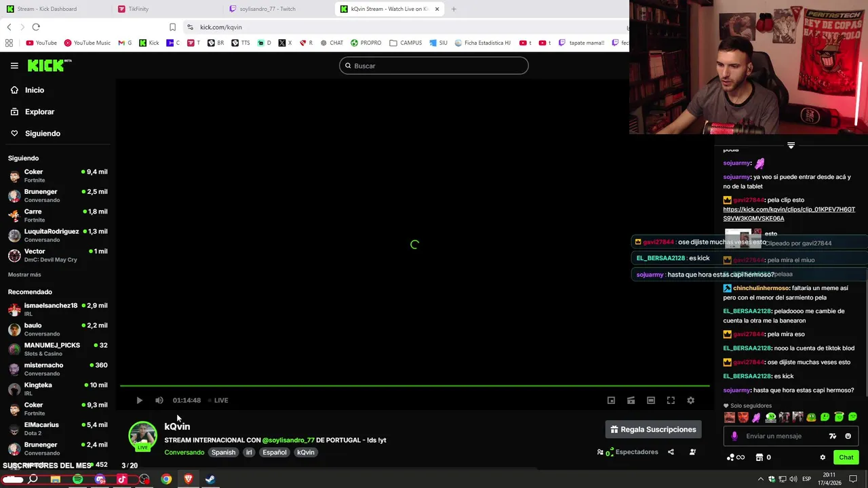
Task: Open PROPRO bookmark
Action: [x=366, y=43]
